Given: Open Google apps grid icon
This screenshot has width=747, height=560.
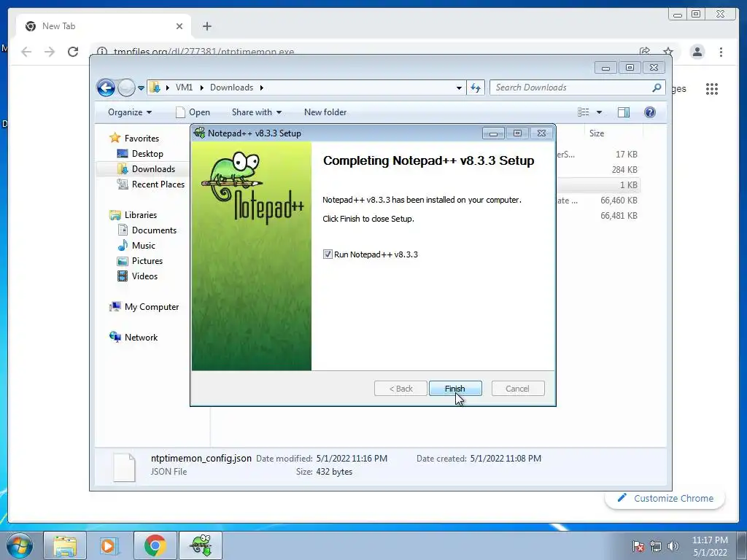Looking at the screenshot, I should [x=712, y=88].
